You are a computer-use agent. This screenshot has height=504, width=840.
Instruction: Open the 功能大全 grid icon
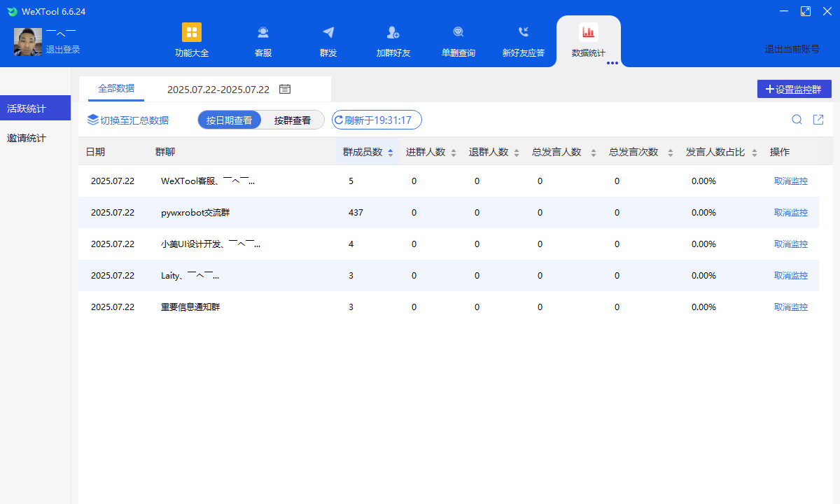click(x=192, y=32)
